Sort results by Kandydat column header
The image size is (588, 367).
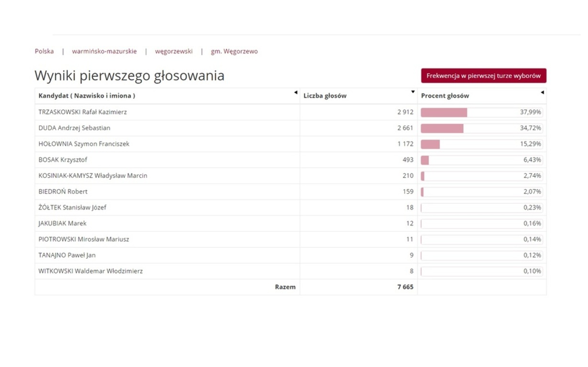point(87,95)
